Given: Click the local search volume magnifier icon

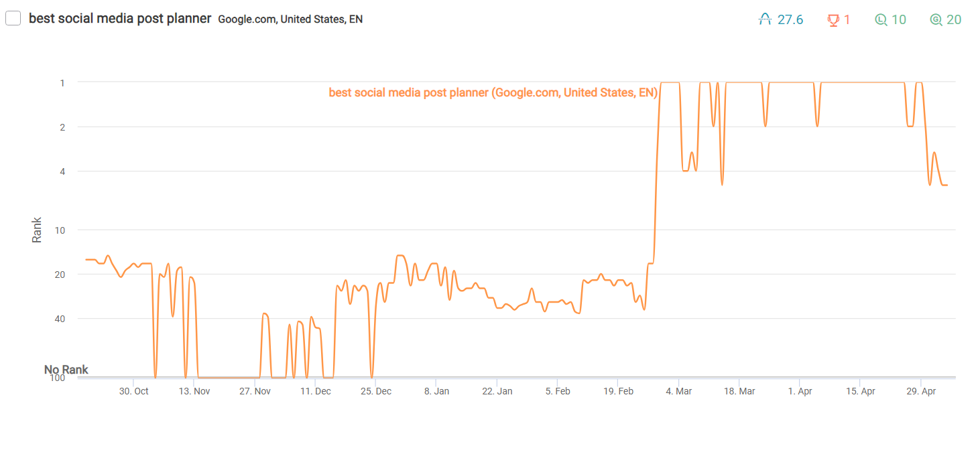Looking at the screenshot, I should [881, 20].
